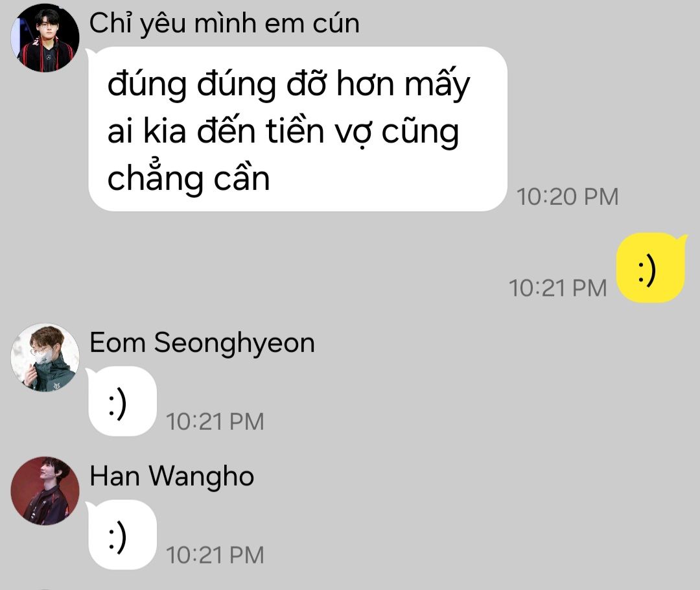
Task: Open Han Wangho's profile avatar
Action: (45, 491)
